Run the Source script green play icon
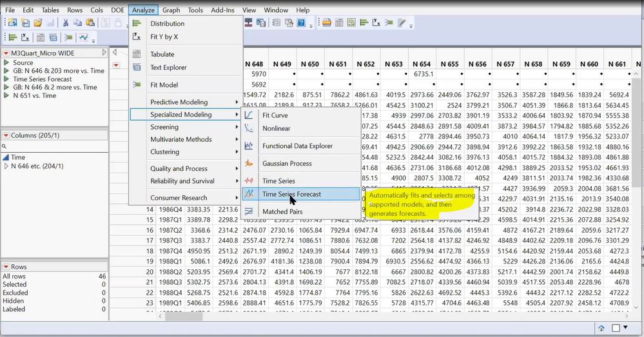Screen dimensions: 644x337 7,63
